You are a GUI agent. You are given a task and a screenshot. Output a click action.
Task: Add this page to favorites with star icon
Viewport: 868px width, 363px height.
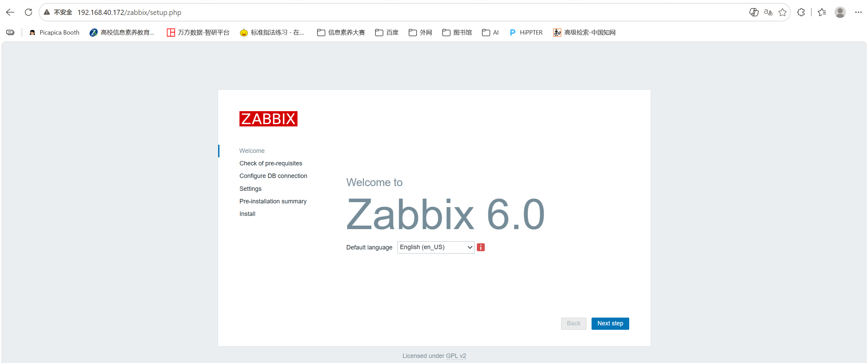[783, 13]
